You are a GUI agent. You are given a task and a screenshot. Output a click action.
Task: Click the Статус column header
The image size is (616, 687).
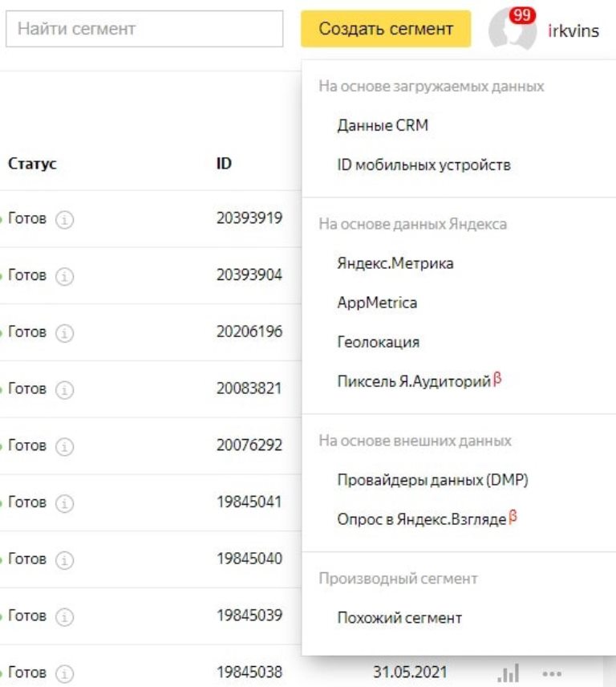[x=31, y=164]
